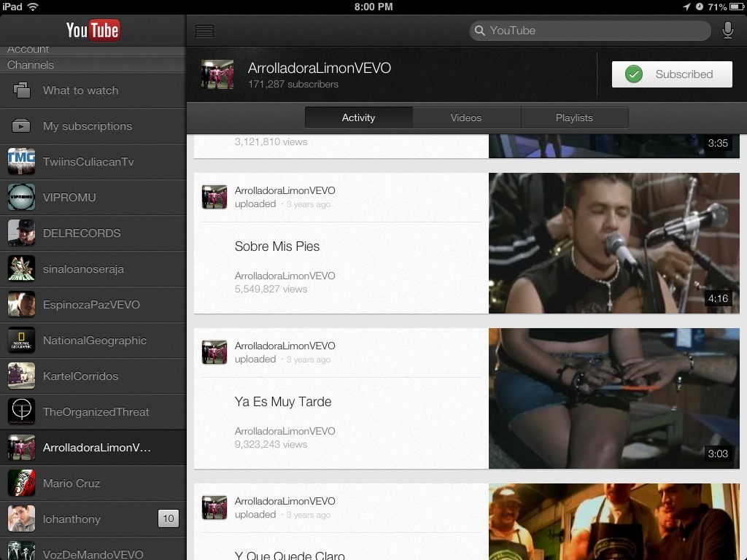Play the 3:35 video thumbnail
The image size is (747, 560).
point(614,146)
